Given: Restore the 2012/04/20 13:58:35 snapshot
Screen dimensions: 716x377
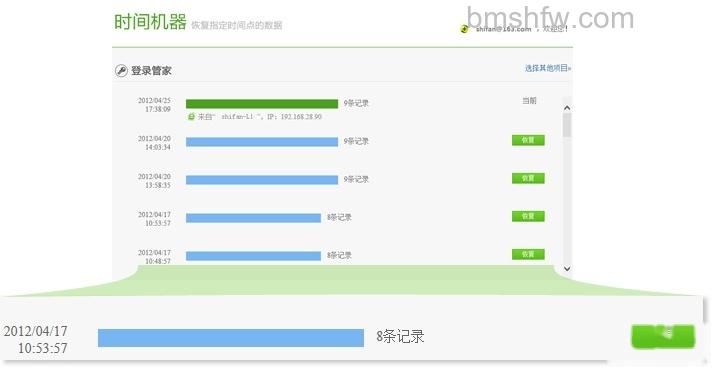Looking at the screenshot, I should click(528, 178).
